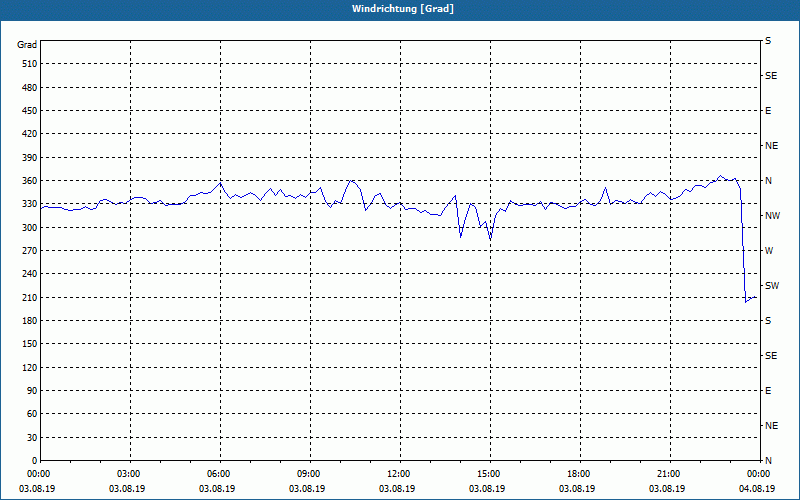Pick the '03.08.19' date under 18:00
This screenshot has width=800, height=500.
(x=577, y=488)
